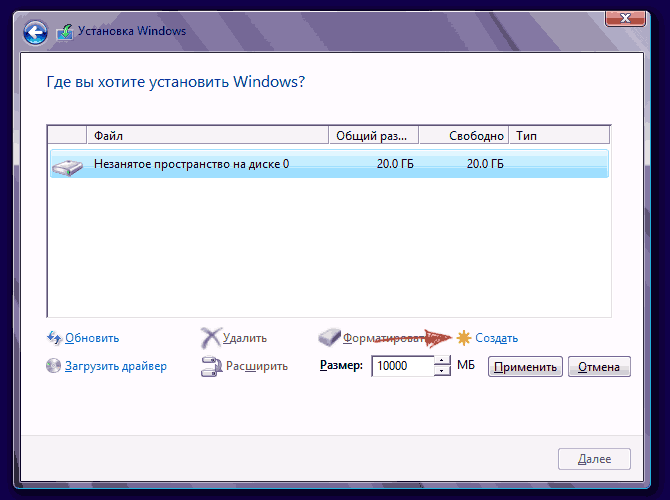The width and height of the screenshot is (670, 500).
Task: Click the format drive icon next to Форматировать
Action: pos(329,337)
